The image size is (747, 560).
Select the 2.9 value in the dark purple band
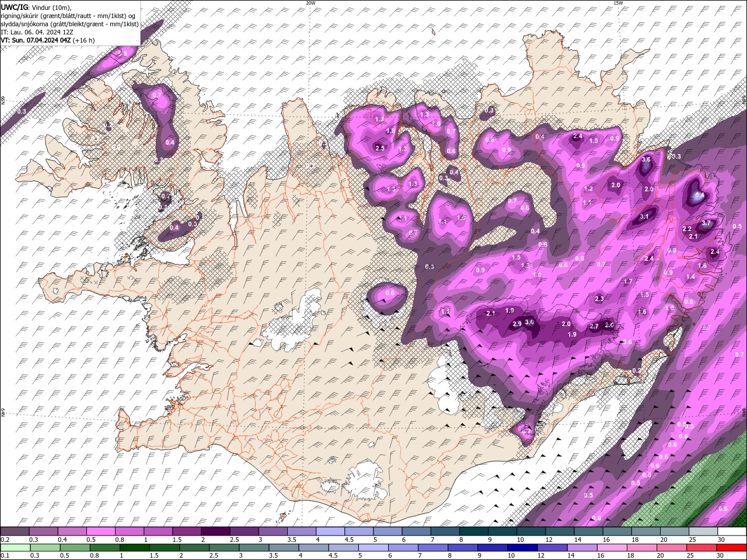[517, 324]
